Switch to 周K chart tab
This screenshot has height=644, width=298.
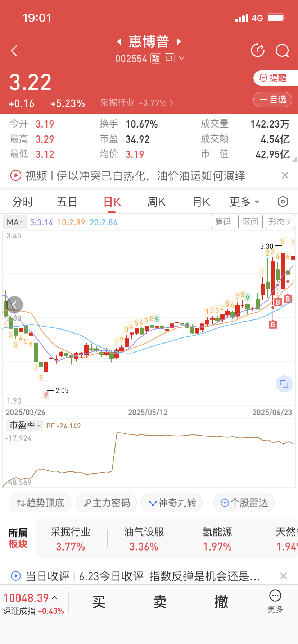pyautogui.click(x=157, y=202)
